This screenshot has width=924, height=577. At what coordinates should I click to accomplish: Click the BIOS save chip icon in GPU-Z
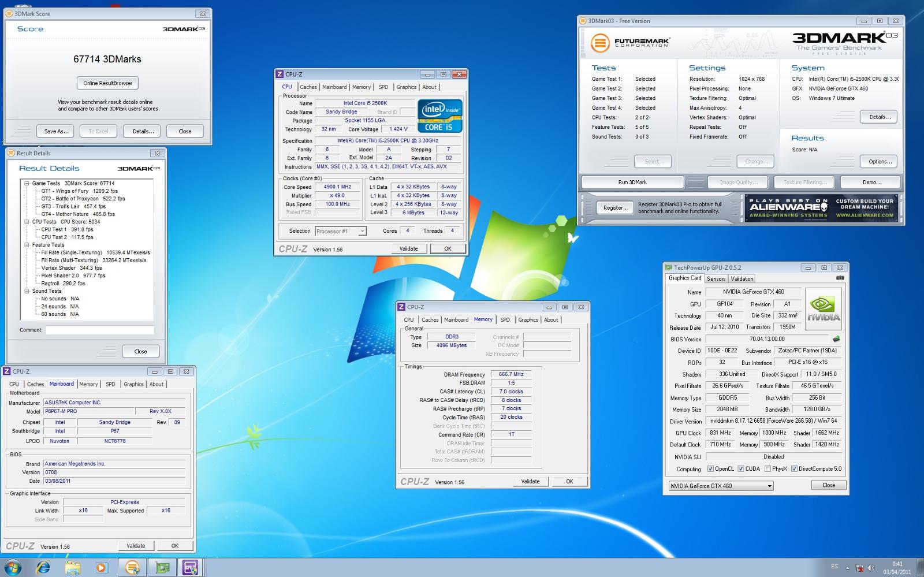pyautogui.click(x=836, y=339)
